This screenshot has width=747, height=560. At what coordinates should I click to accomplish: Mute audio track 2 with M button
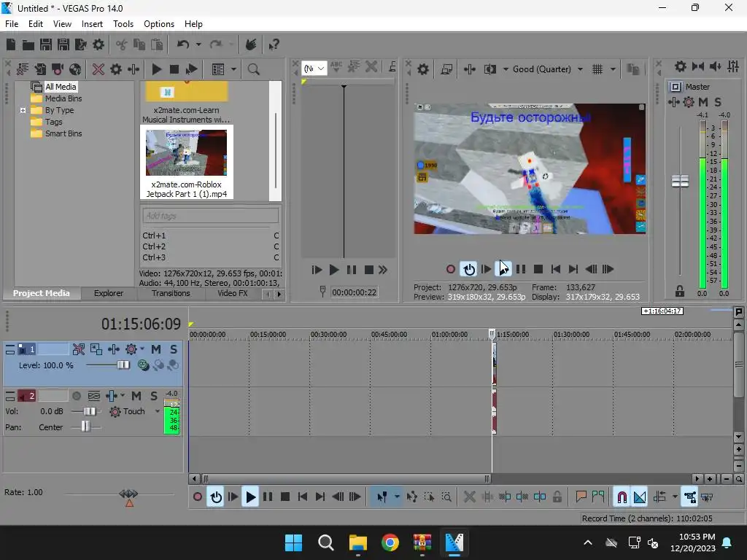tap(136, 396)
